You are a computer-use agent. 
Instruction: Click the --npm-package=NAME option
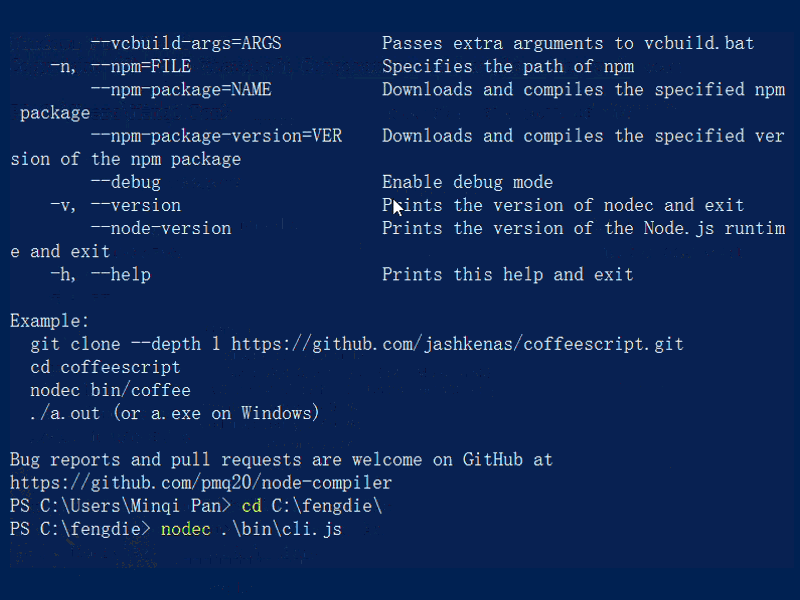tap(181, 90)
